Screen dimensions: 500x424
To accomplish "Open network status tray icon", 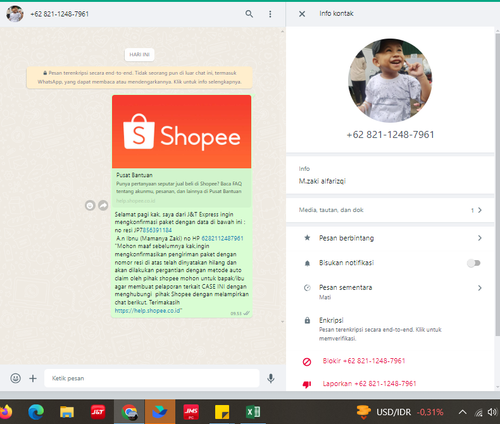I will (x=479, y=413).
